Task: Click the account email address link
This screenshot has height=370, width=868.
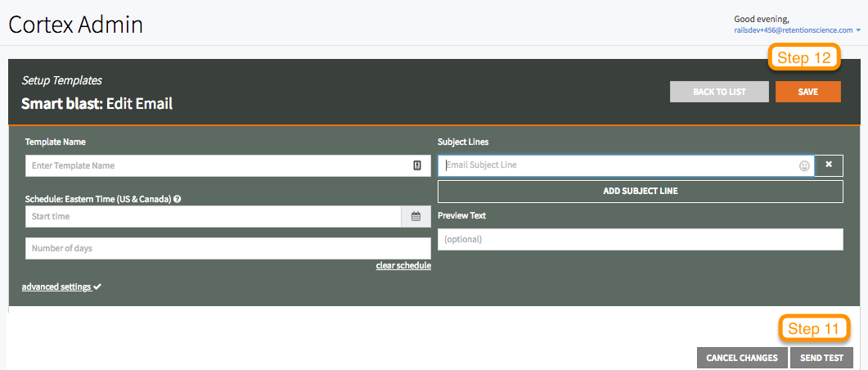Action: pos(794,30)
